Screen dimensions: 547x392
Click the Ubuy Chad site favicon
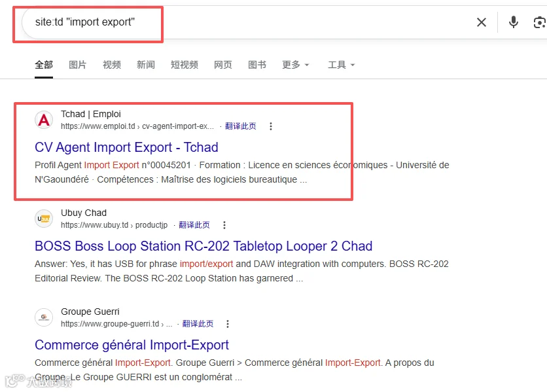point(44,219)
